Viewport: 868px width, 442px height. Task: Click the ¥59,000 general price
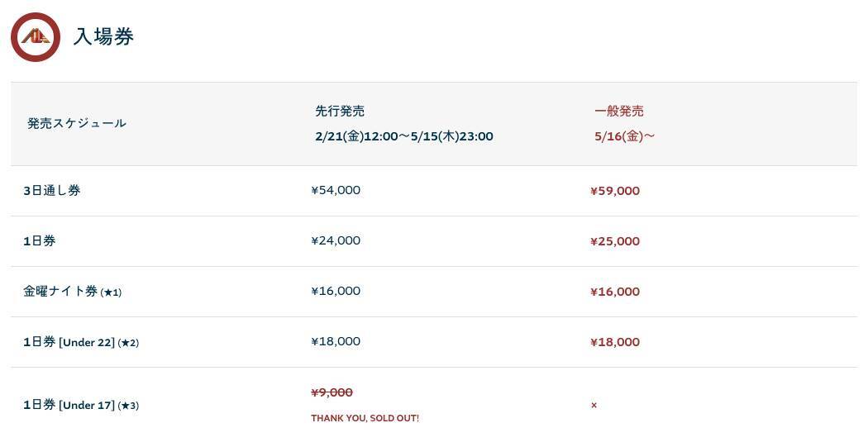[615, 191]
